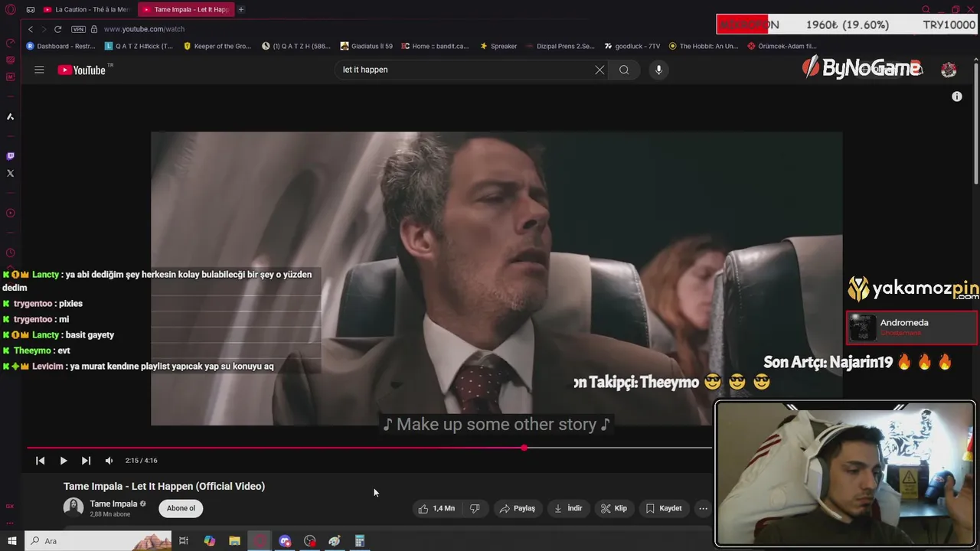This screenshot has height=551, width=980.
Task: Like the video showing 1,4 Mn
Action: 436,508
